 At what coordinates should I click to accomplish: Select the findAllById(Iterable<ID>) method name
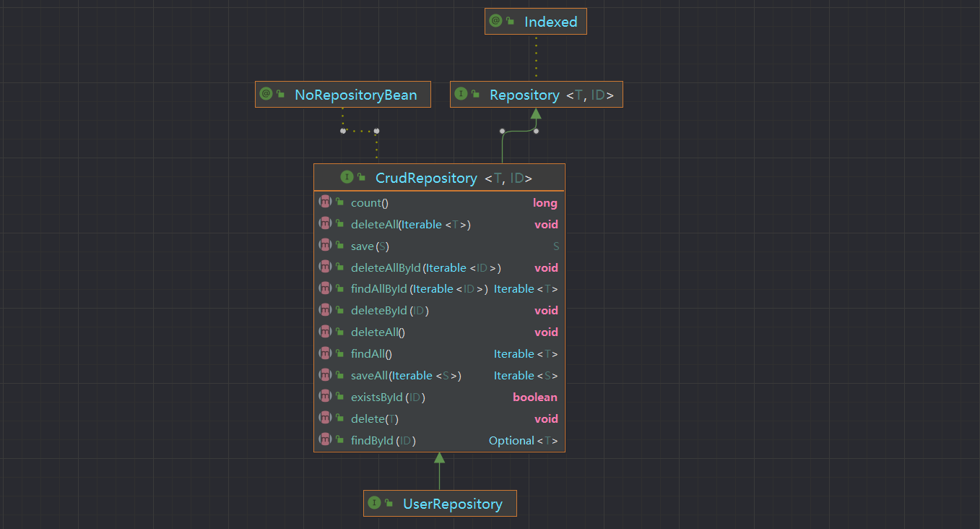[420, 289]
